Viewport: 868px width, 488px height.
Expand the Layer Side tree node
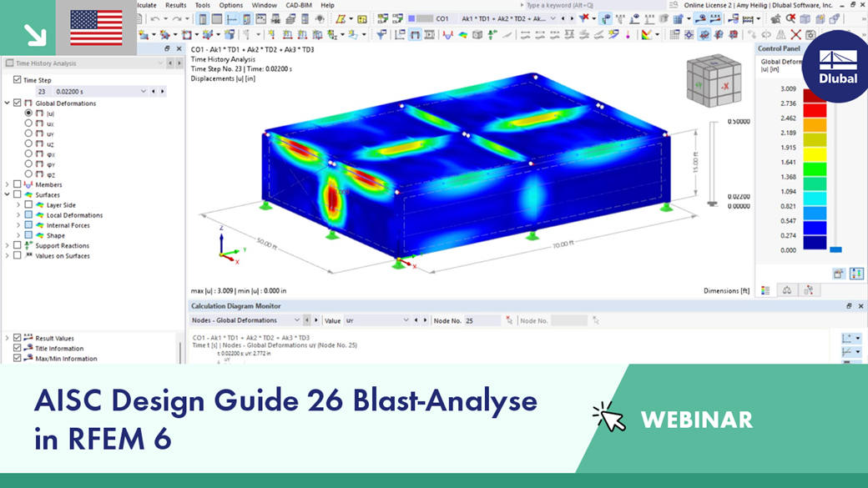pyautogui.click(x=18, y=204)
